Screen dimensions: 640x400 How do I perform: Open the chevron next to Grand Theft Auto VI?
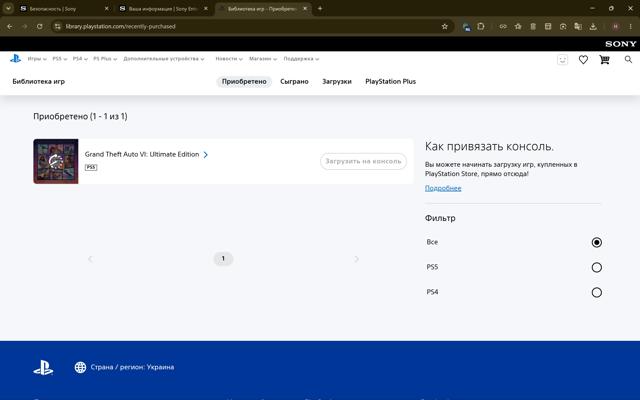click(x=206, y=155)
